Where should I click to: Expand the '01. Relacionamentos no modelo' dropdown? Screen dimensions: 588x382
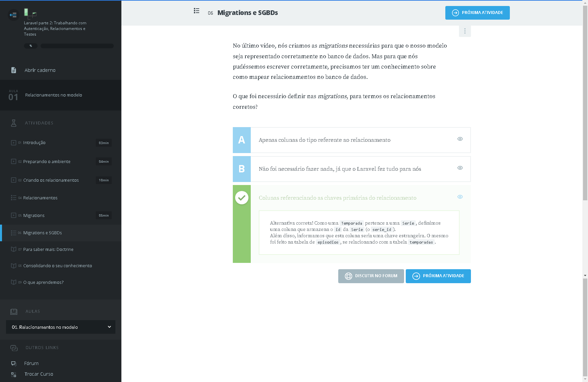(x=61, y=327)
